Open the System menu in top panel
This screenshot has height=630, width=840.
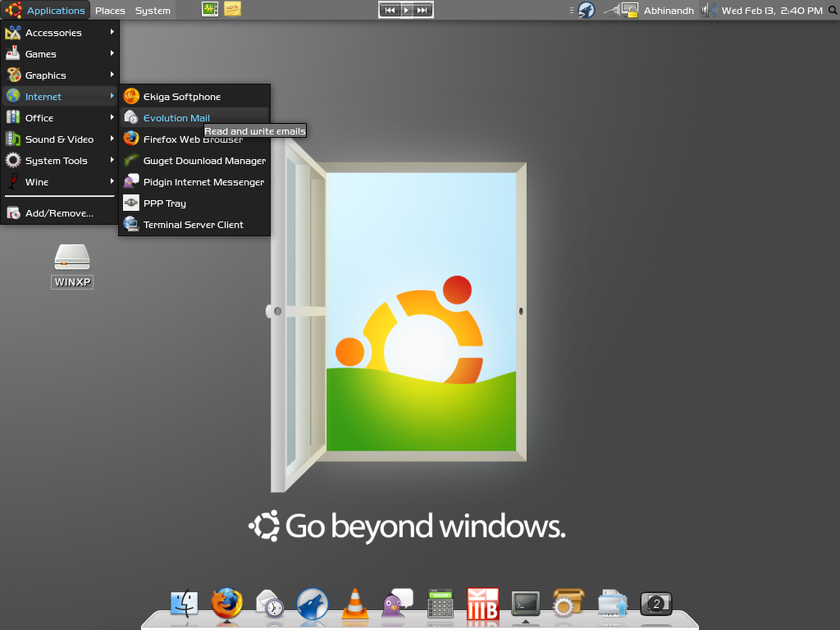coord(153,10)
